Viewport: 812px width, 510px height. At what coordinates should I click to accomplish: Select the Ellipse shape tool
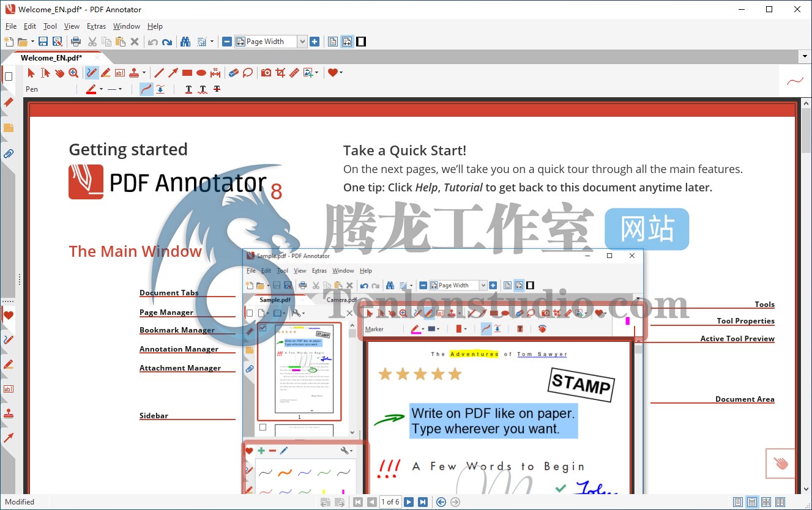pyautogui.click(x=201, y=73)
